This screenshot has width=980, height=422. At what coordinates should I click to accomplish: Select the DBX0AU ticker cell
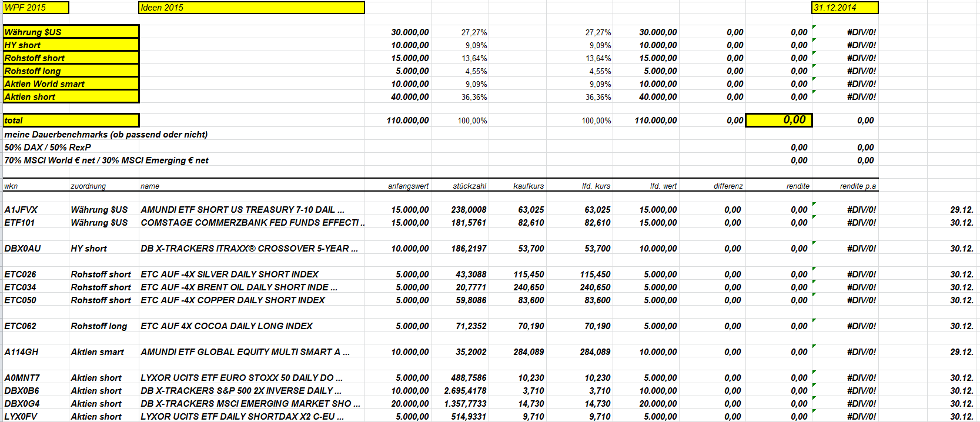22,249
